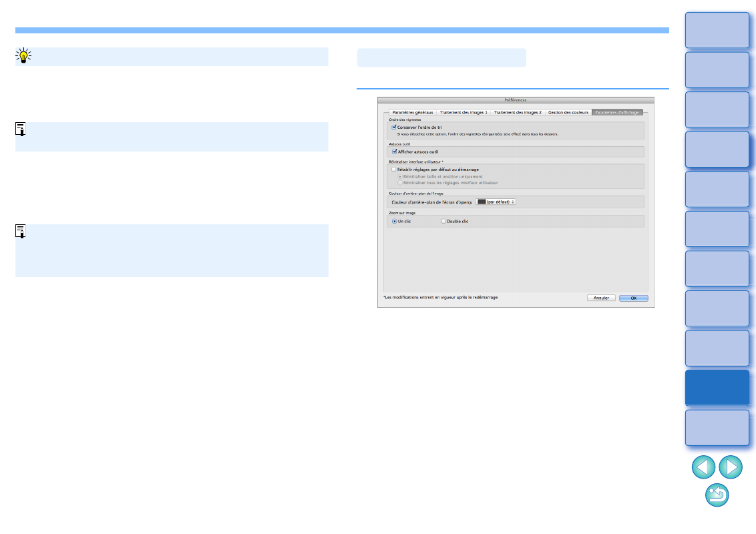Image resolution: width=756 pixels, height=534 pixels.
Task: Select the Paramètres d'affichage tab
Action: click(617, 112)
